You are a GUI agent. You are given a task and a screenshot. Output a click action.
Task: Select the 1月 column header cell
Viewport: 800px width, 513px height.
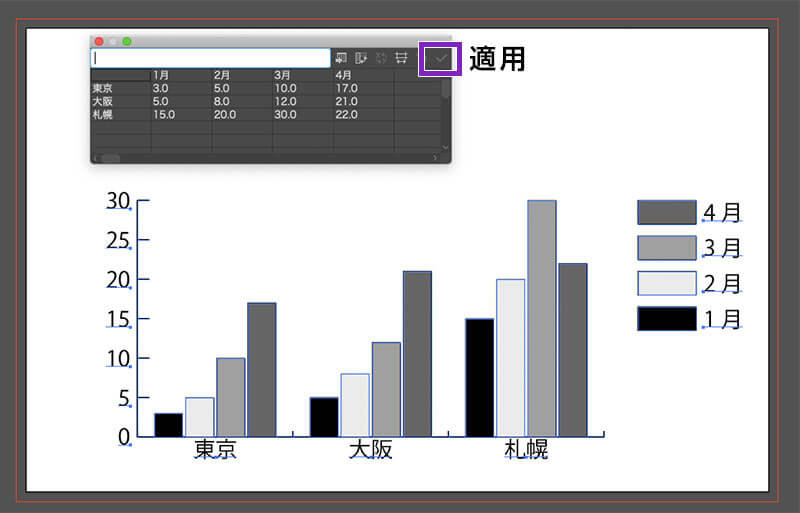[181, 75]
